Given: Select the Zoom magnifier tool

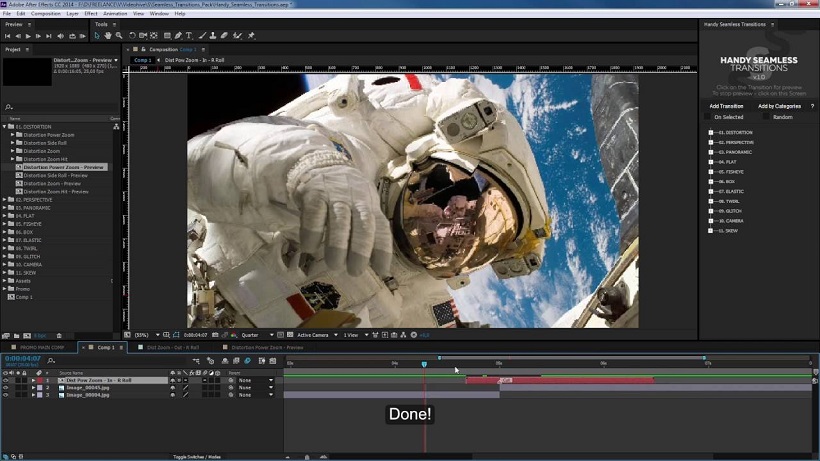Looking at the screenshot, I should [x=119, y=36].
